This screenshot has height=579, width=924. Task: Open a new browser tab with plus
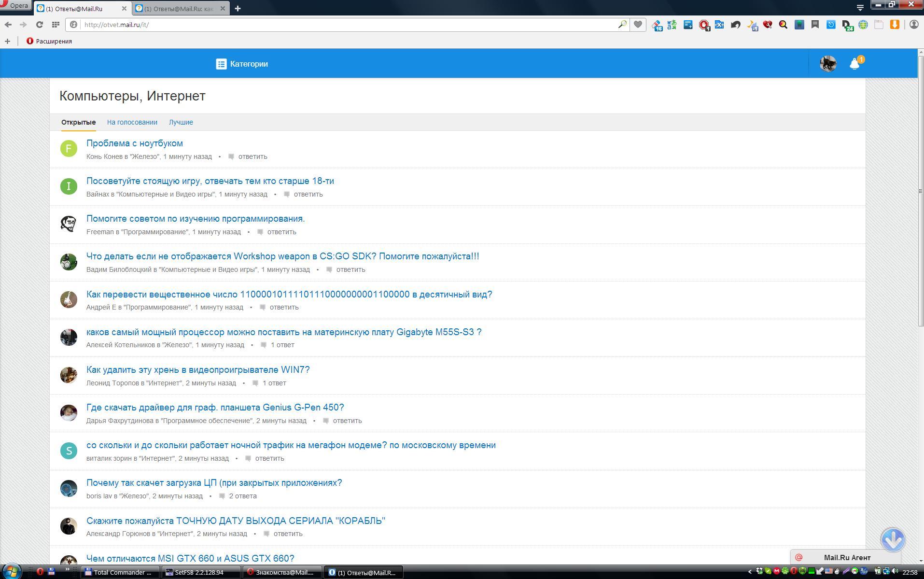[238, 8]
